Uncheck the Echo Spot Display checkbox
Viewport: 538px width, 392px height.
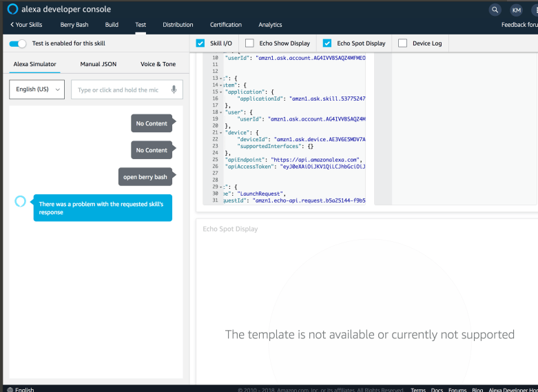(327, 43)
